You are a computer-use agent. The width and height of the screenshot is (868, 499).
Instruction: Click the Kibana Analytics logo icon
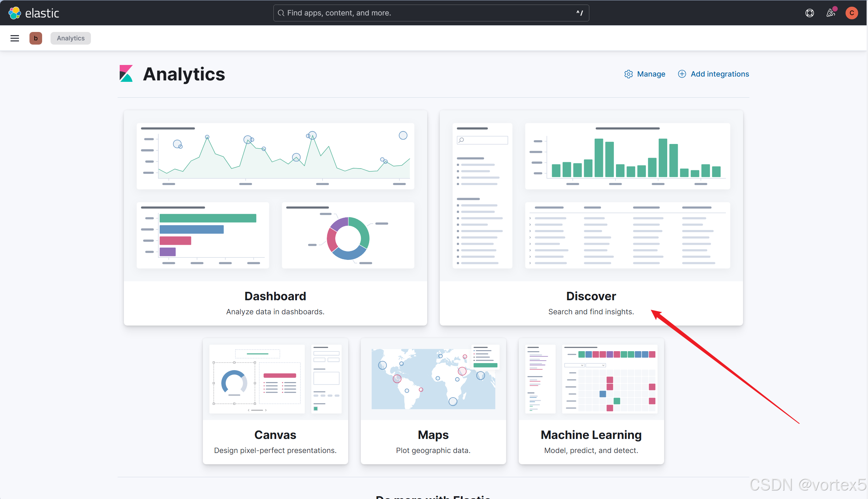[126, 73]
